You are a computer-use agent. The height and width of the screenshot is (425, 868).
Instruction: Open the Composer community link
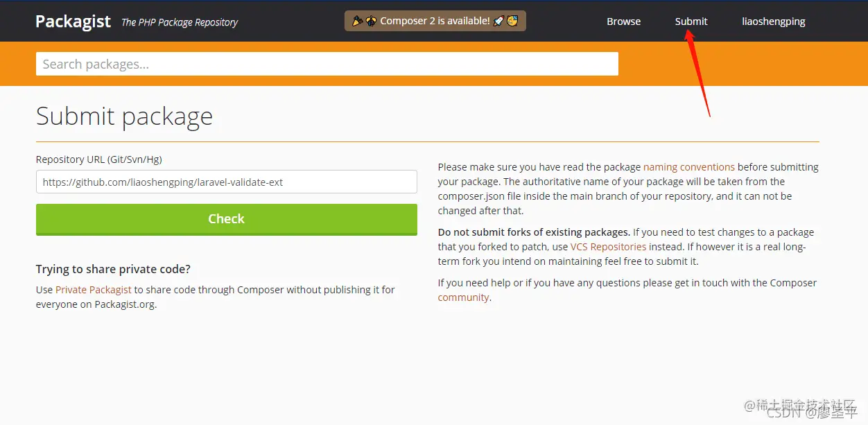point(464,297)
